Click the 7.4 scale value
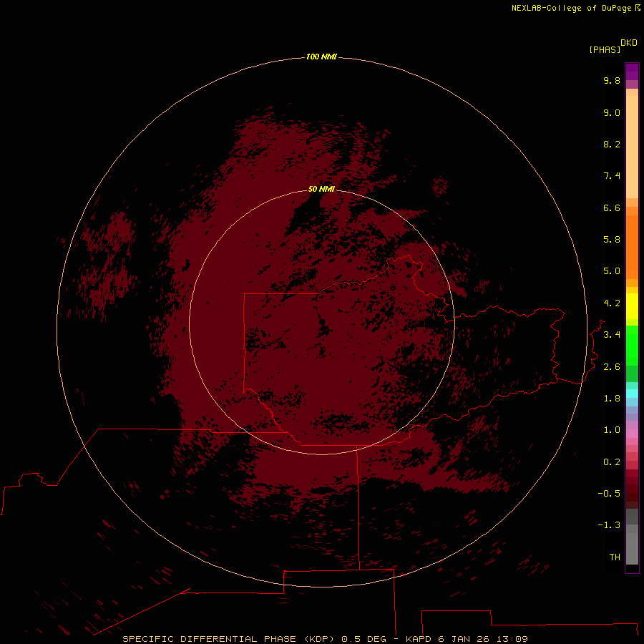644x644 pixels. pyautogui.click(x=612, y=176)
